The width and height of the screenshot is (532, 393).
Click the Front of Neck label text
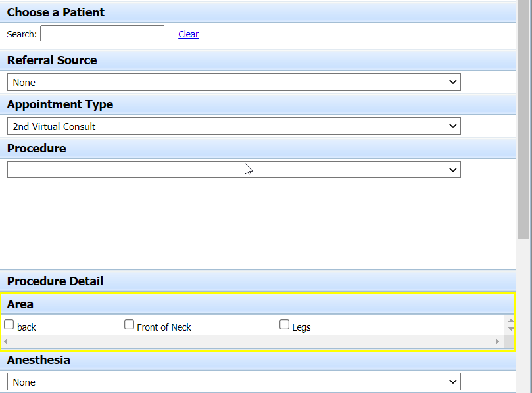click(164, 327)
